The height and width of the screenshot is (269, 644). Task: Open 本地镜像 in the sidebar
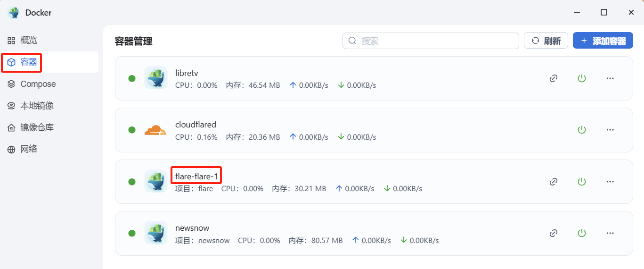(37, 106)
